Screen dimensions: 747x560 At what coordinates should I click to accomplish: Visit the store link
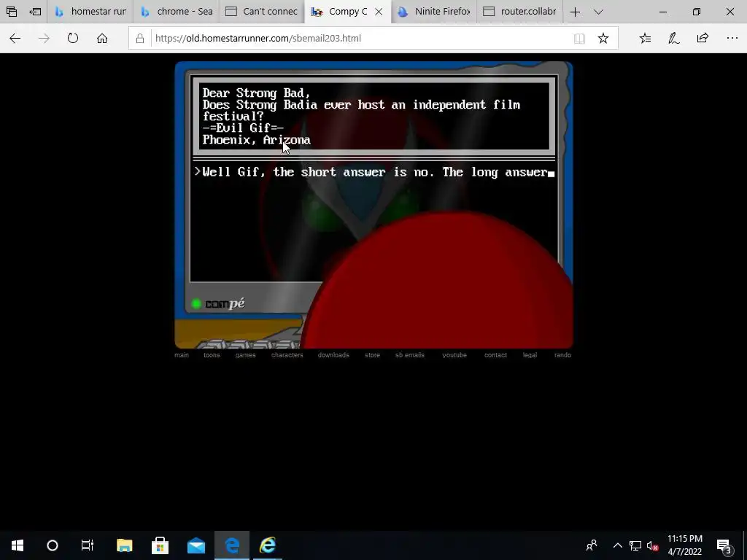[x=372, y=355]
